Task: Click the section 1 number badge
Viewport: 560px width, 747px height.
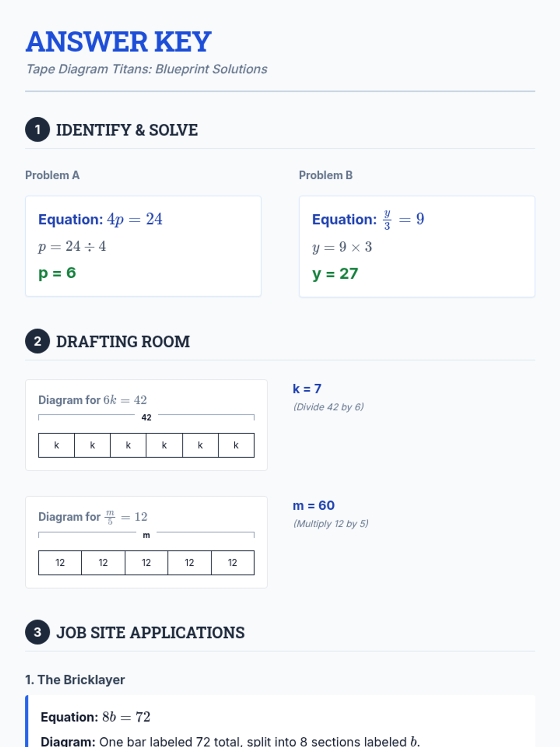Action: pyautogui.click(x=37, y=129)
